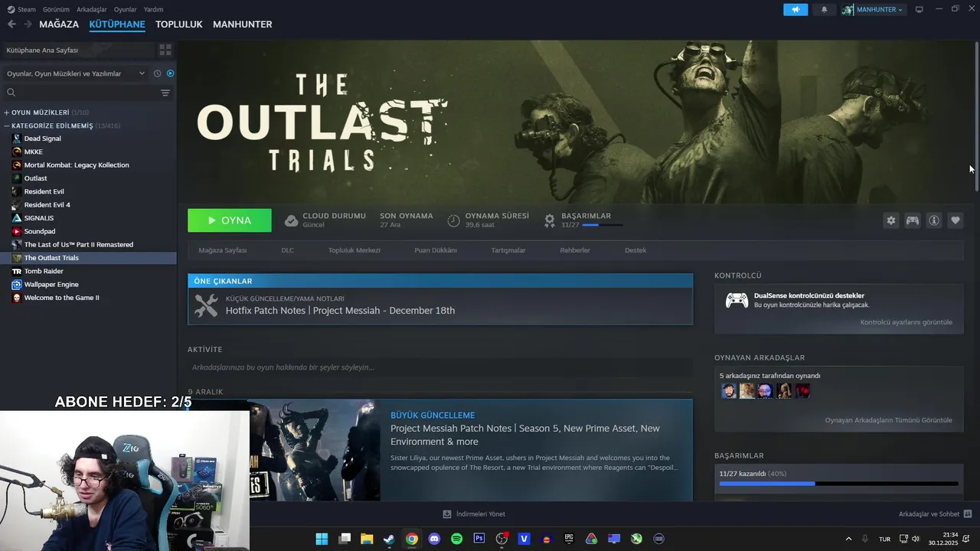Viewport: 980px width, 551px height.
Task: Click the main page vertical scrollbar
Action: (x=976, y=115)
